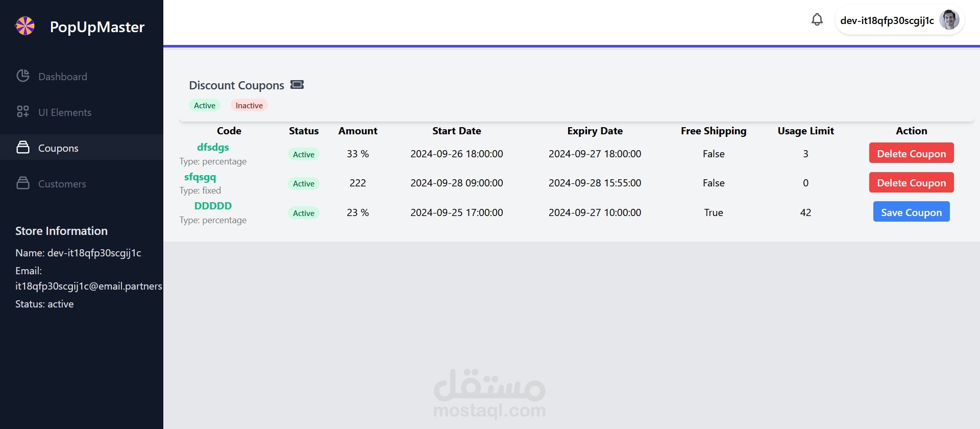The image size is (980, 429).
Task: Click the 'Type: fixed' label
Action: coord(200,190)
